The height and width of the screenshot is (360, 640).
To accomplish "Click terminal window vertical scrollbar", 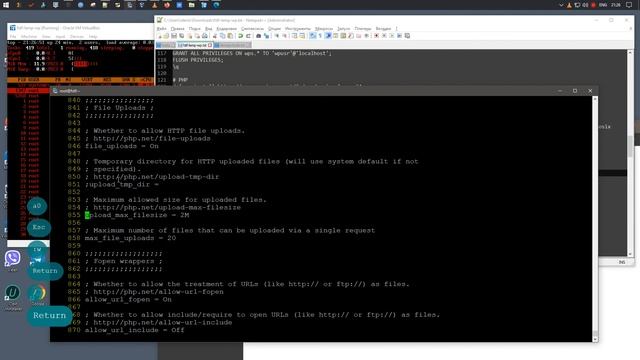I will [595, 219].
